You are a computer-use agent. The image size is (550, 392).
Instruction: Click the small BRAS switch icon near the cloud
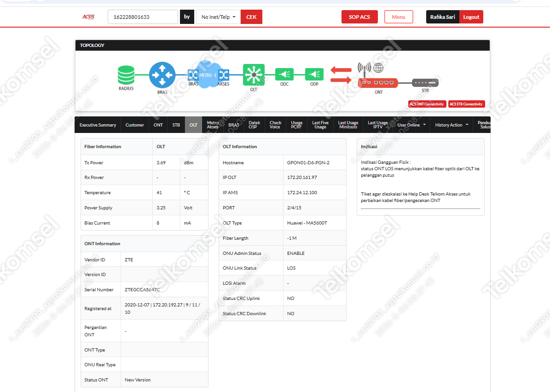pos(193,75)
